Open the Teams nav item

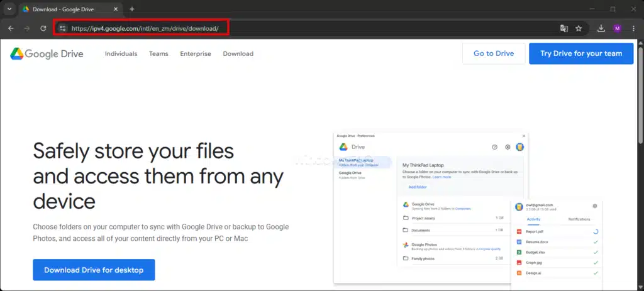[x=158, y=54]
